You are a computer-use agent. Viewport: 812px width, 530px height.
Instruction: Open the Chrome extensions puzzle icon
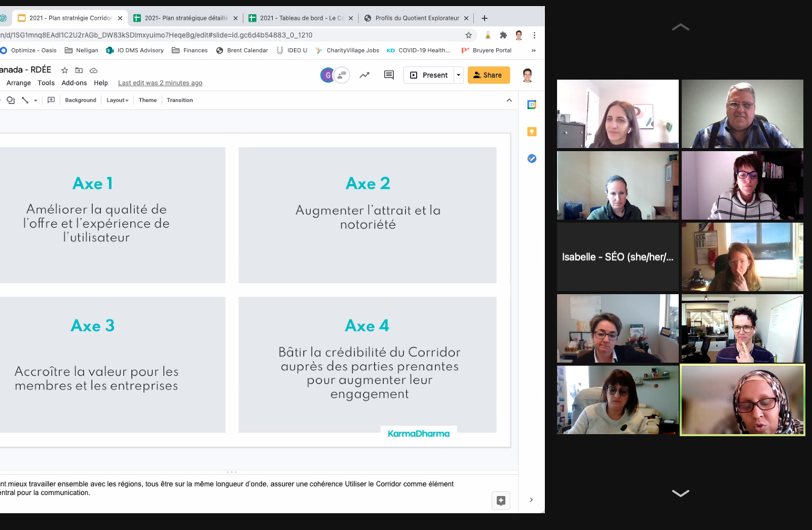[x=503, y=35]
